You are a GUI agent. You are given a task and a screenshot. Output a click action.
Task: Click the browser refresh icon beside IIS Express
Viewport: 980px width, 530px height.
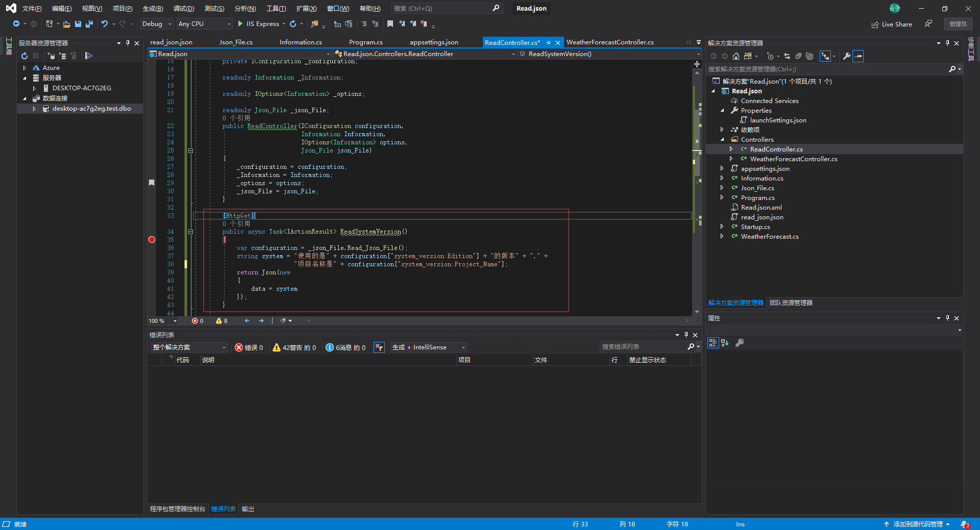(x=293, y=24)
